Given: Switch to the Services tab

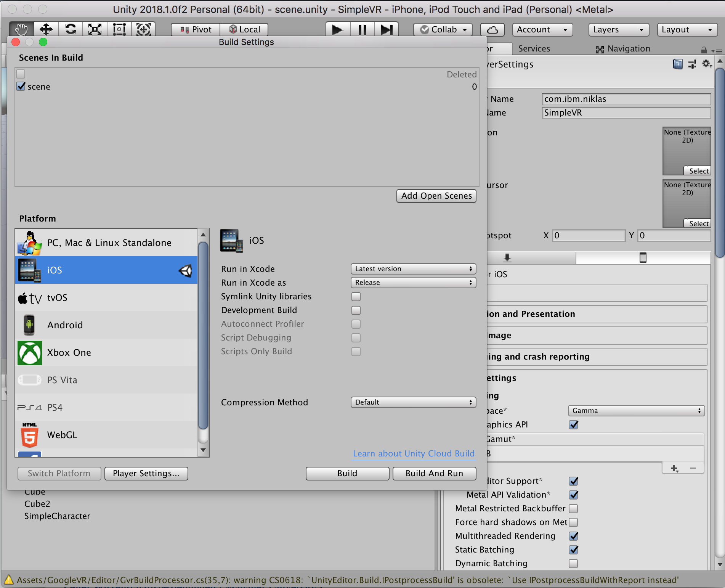Looking at the screenshot, I should click(x=534, y=48).
